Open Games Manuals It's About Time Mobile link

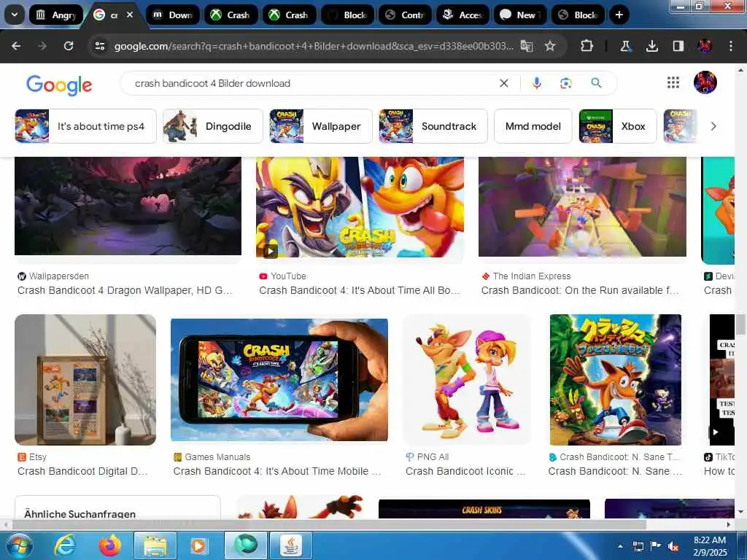(x=277, y=472)
